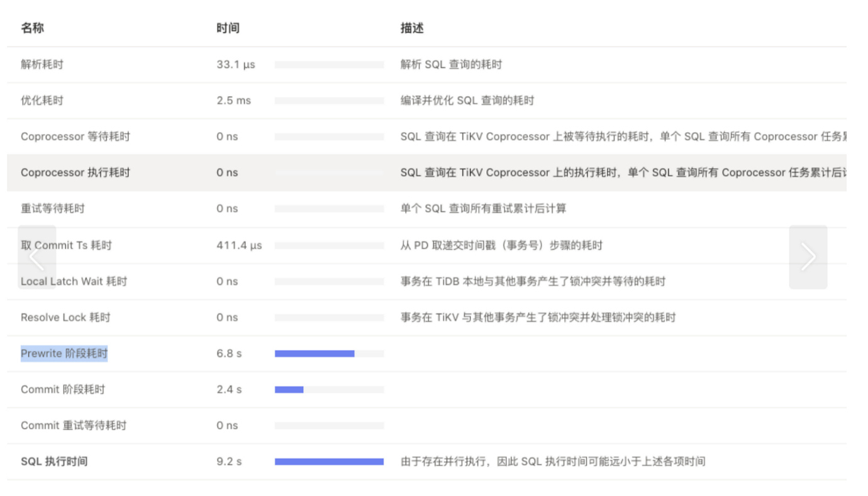The height and width of the screenshot is (496, 868).
Task: Select the 取 Commit Ts 耗时 row name
Action: pos(67,245)
